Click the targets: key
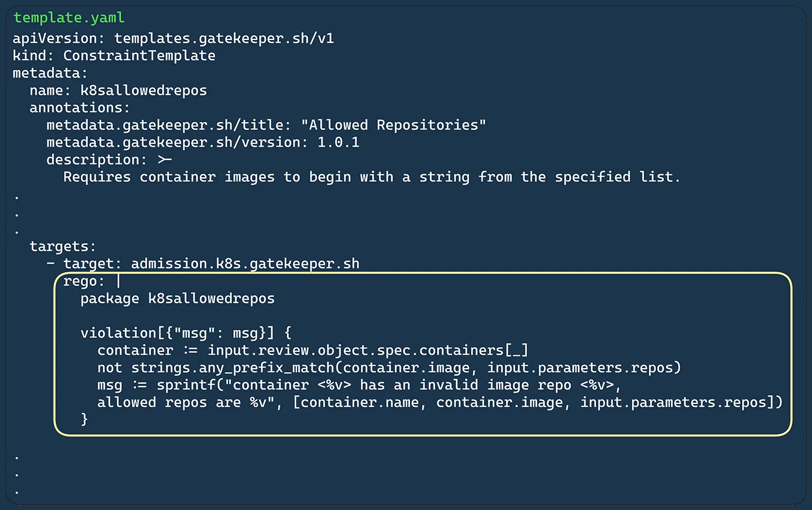This screenshot has width=812, height=510. [63, 246]
